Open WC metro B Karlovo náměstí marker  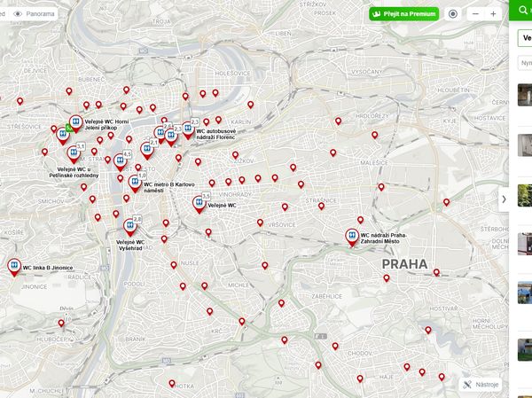[x=135, y=183]
